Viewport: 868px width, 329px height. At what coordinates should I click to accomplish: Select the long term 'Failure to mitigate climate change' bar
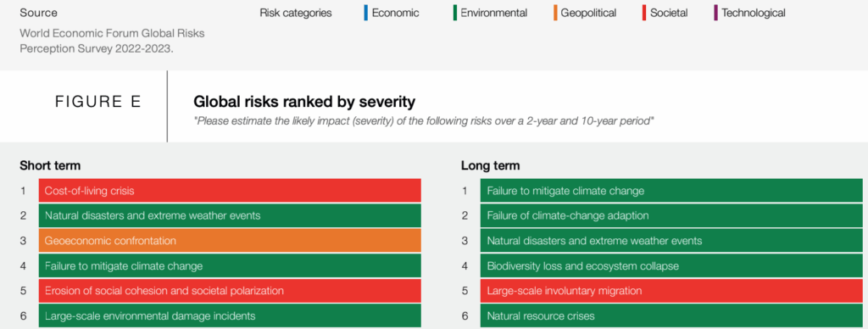point(671,191)
